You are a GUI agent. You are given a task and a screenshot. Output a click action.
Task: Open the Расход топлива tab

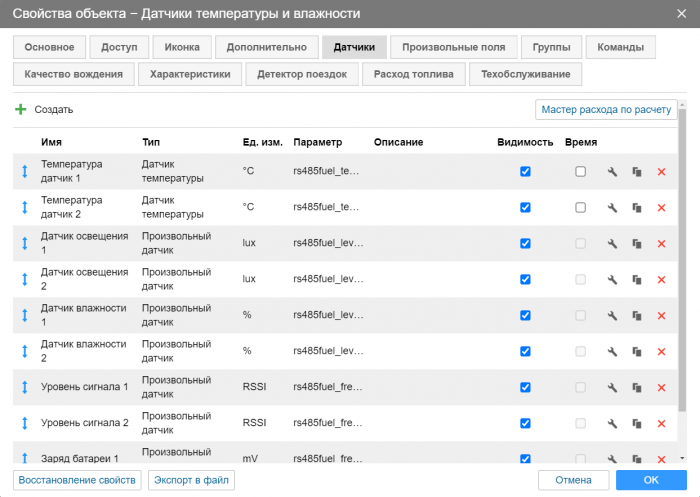pyautogui.click(x=414, y=74)
